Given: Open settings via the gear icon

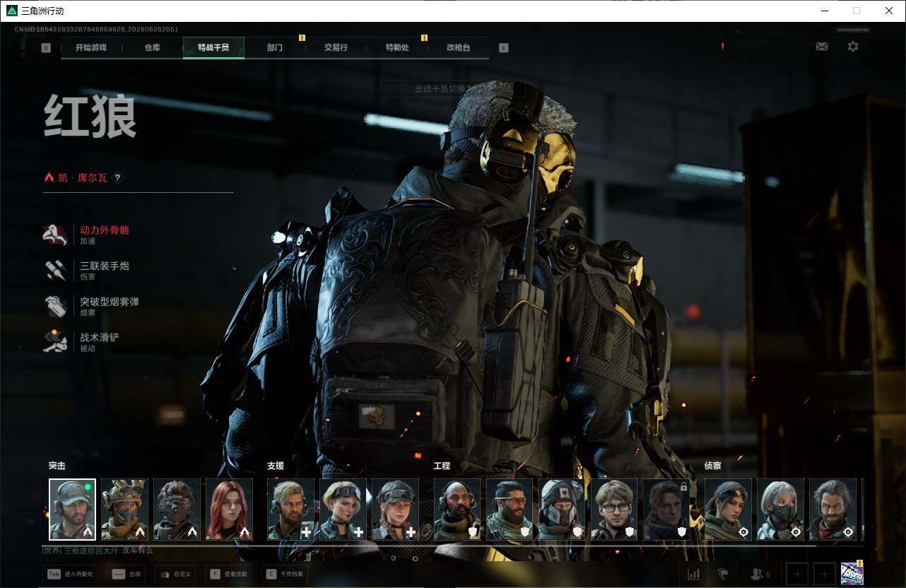Looking at the screenshot, I should (x=853, y=47).
